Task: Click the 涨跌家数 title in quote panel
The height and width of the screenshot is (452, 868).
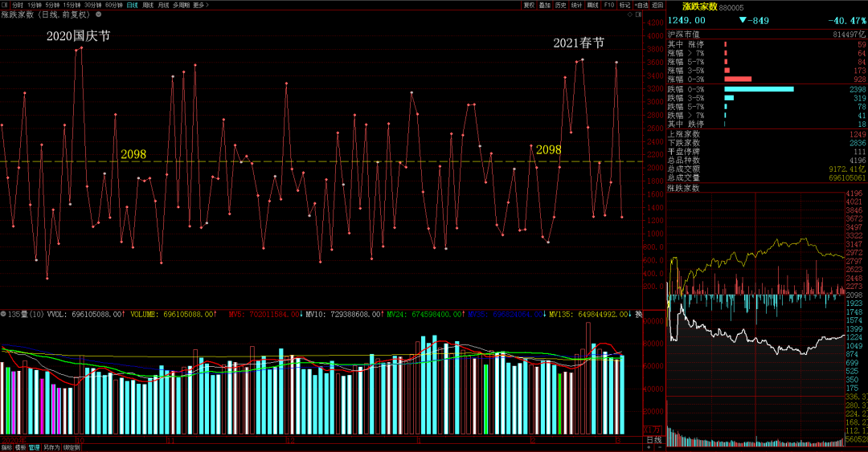Action: 700,6
